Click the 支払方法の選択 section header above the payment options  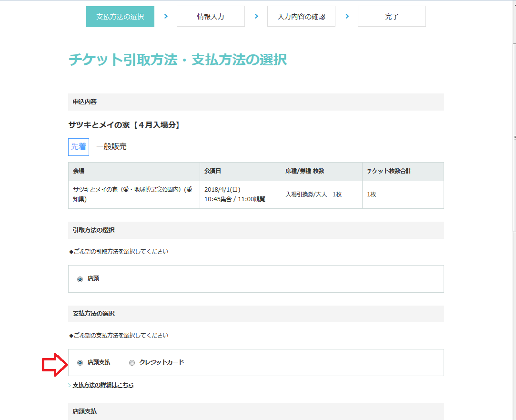coord(256,314)
